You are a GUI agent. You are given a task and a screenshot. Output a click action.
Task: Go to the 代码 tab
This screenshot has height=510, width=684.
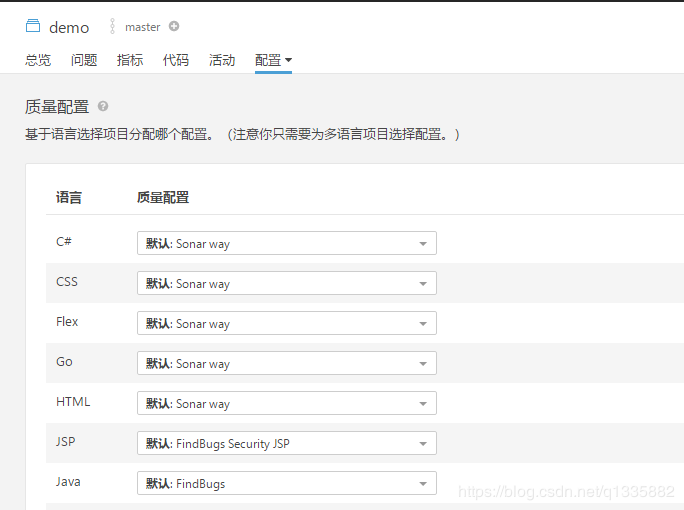176,60
